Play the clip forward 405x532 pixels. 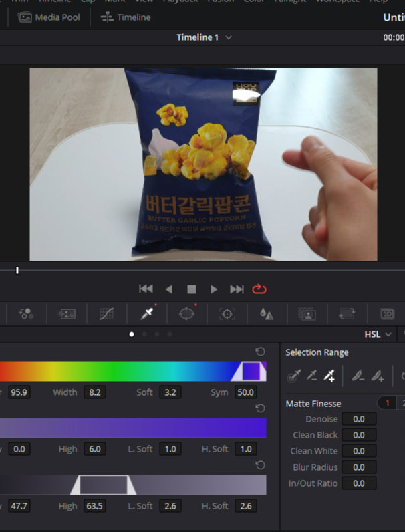pyautogui.click(x=214, y=289)
